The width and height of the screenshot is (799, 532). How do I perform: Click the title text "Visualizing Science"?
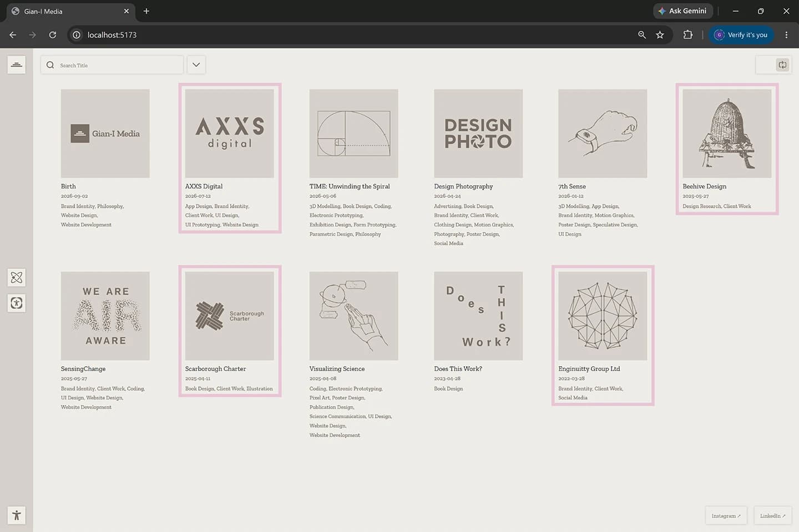pos(337,369)
